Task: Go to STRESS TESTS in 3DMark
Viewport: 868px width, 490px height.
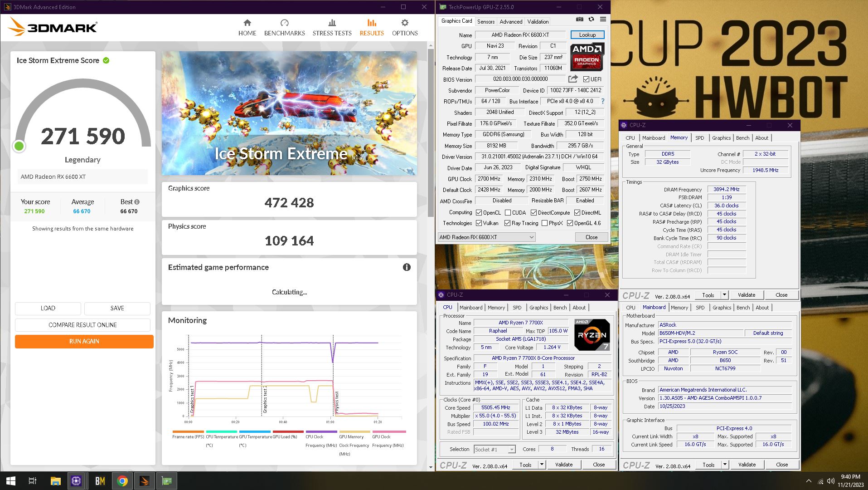Action: [332, 28]
